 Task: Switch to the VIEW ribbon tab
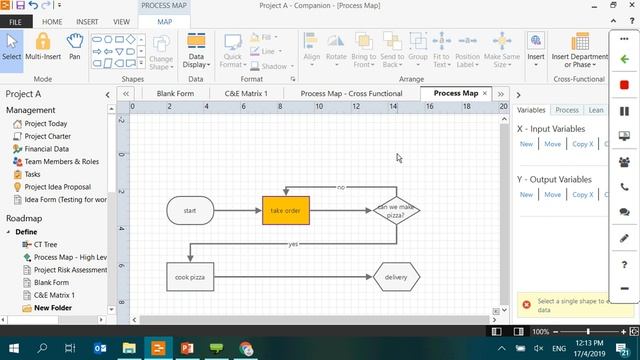pyautogui.click(x=121, y=22)
